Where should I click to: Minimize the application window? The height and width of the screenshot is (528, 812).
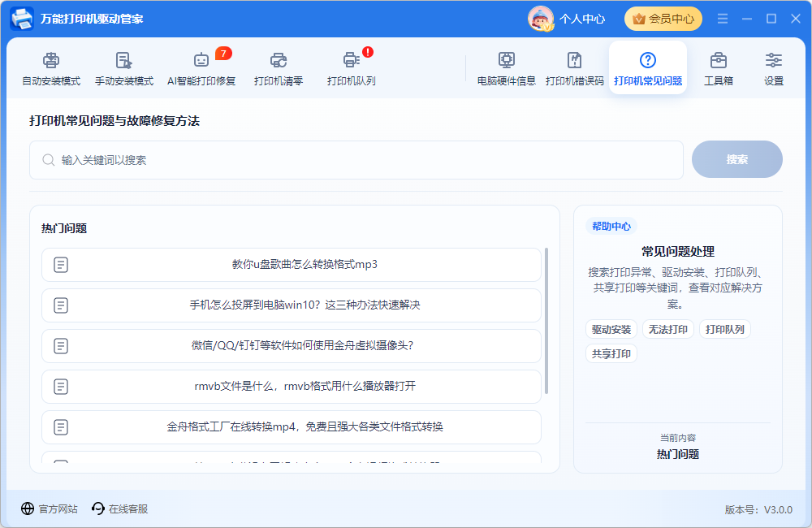747,19
